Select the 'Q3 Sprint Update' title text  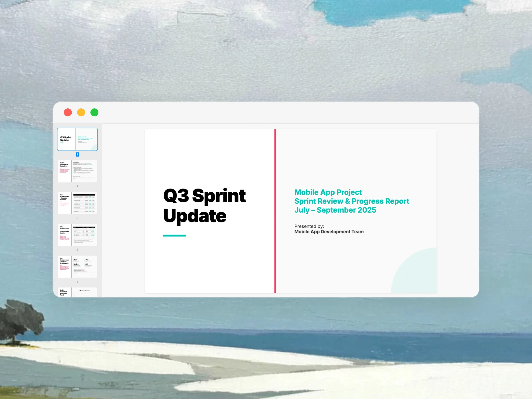point(204,206)
